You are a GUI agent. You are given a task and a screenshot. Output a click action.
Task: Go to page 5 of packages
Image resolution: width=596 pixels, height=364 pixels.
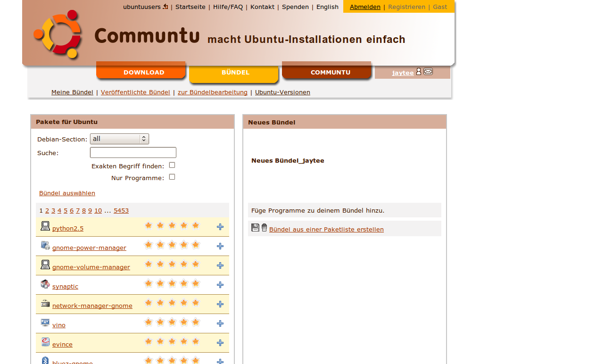pyautogui.click(x=66, y=210)
